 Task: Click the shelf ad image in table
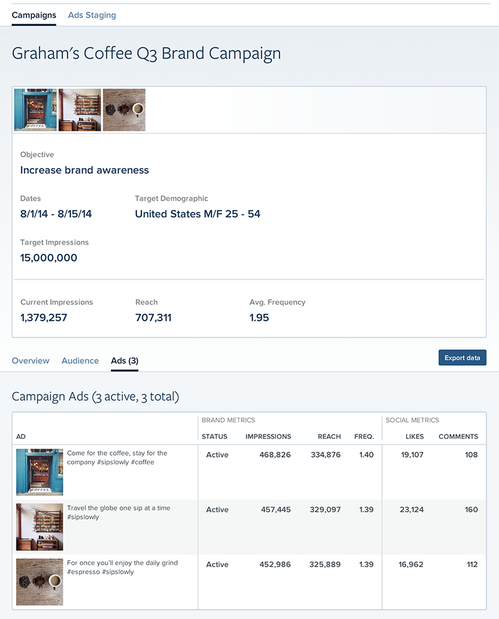coord(39,527)
